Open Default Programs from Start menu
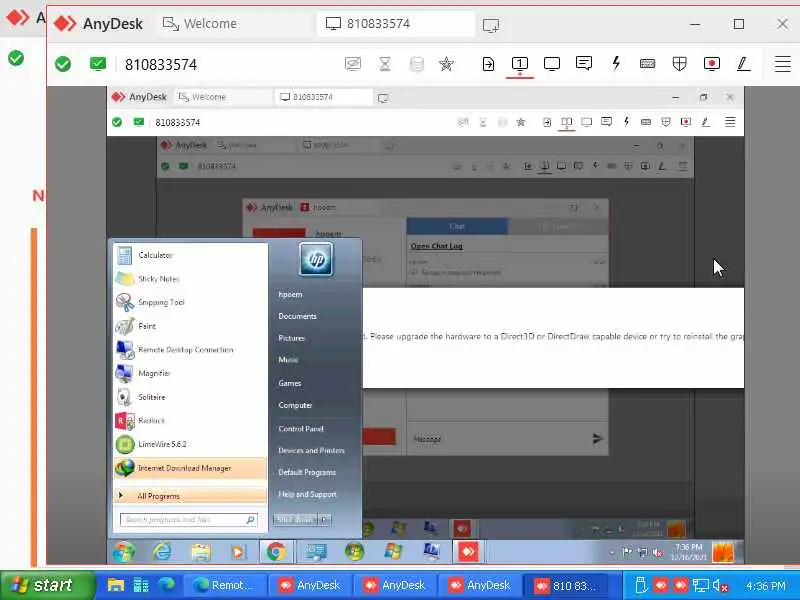Screen dimensions: 800x600 click(307, 472)
